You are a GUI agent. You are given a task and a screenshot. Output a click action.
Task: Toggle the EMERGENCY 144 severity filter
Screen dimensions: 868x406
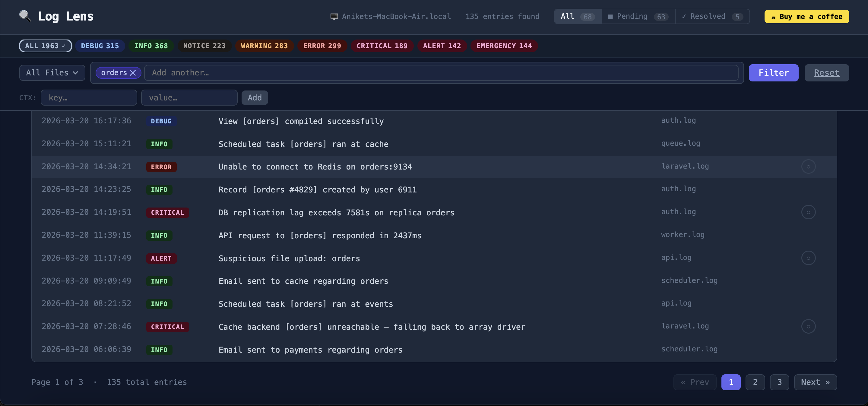503,46
